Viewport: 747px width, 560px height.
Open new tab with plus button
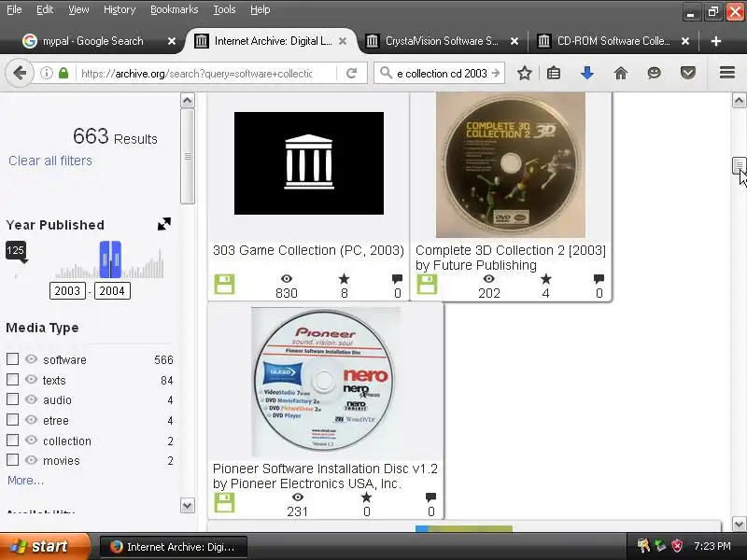tap(715, 41)
